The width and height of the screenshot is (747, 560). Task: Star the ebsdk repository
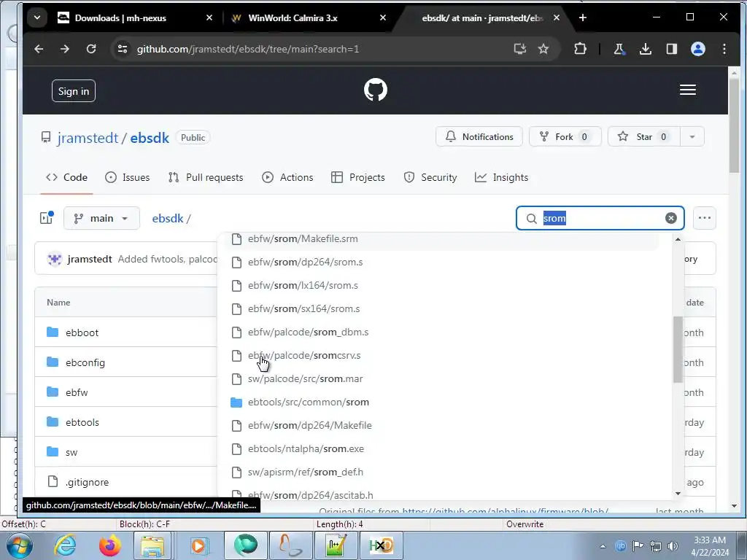(643, 137)
